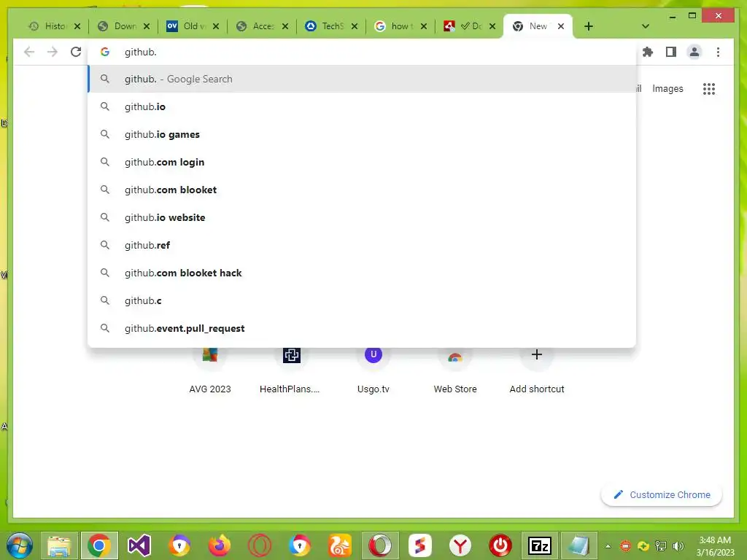Screen dimensions: 747x560
Task: Launch the red-outline Opera taskbar icon
Action: tap(259, 545)
